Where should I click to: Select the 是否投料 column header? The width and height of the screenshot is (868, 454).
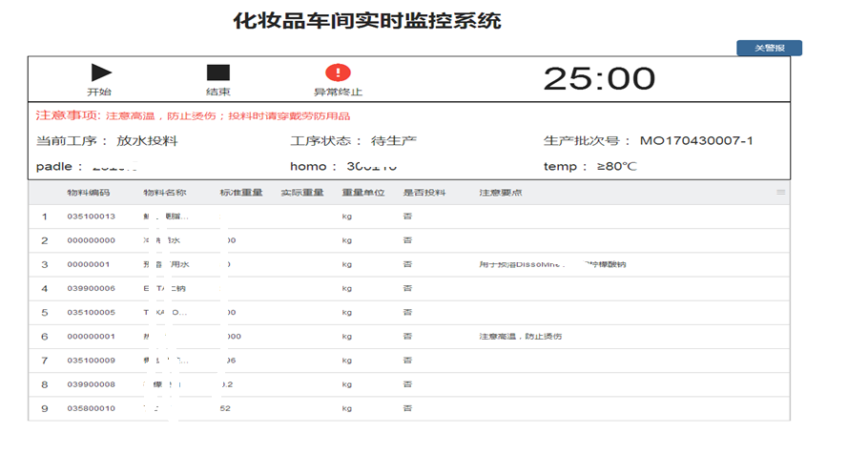(x=424, y=193)
